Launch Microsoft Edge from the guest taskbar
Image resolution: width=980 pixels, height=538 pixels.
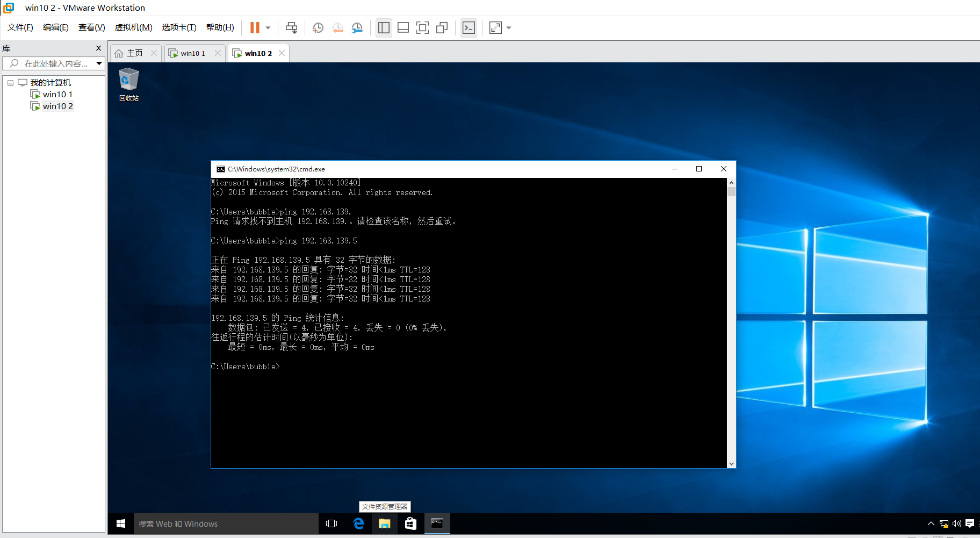(x=358, y=523)
